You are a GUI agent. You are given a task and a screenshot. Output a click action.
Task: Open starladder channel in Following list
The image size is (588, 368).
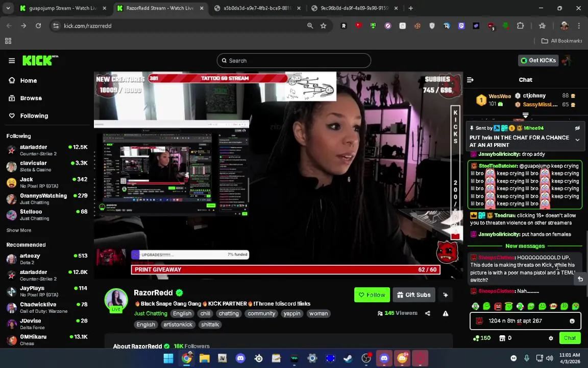47,150
